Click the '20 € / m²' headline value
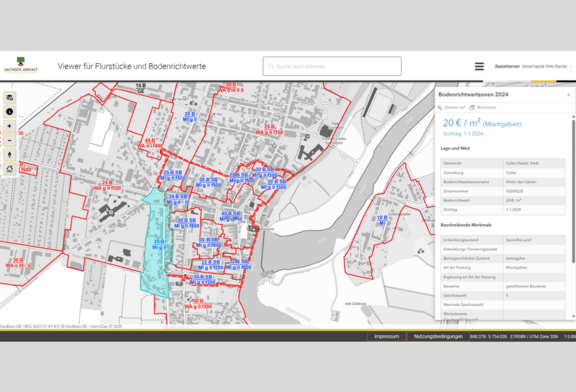 pyautogui.click(x=461, y=123)
